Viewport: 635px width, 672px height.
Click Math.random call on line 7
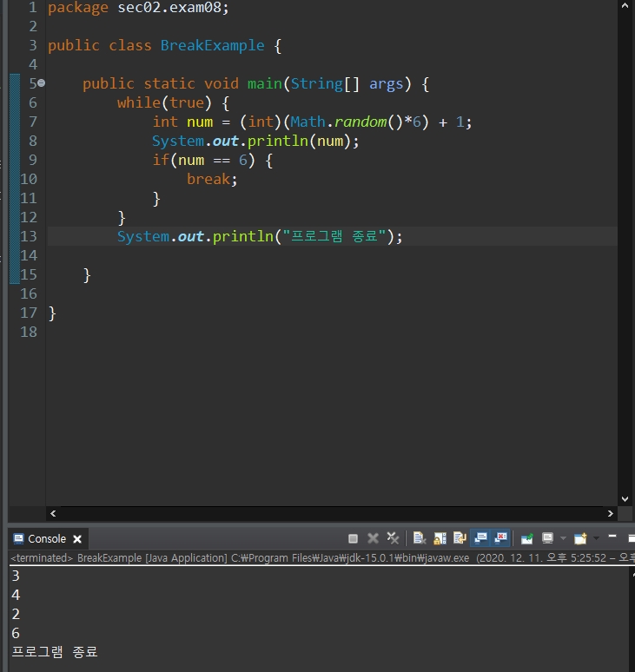coord(346,122)
